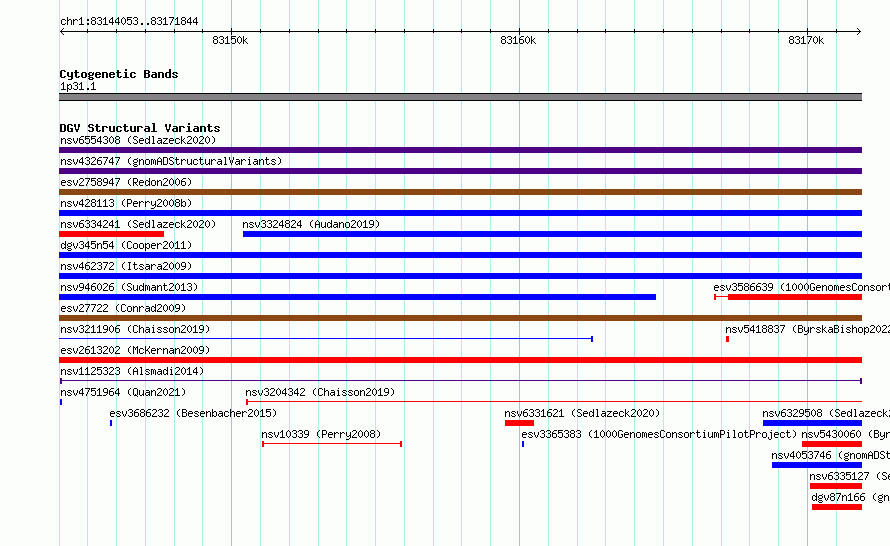Open the nsv6334241 (Sedlazeck2020) label
890x546 pixels.
click(x=138, y=224)
